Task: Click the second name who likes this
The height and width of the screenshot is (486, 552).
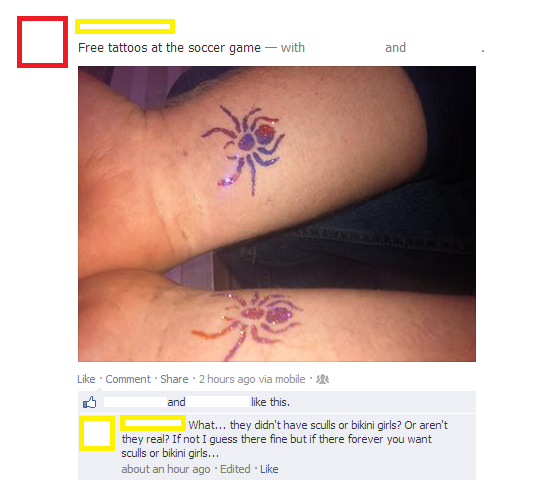Action: click(x=218, y=402)
